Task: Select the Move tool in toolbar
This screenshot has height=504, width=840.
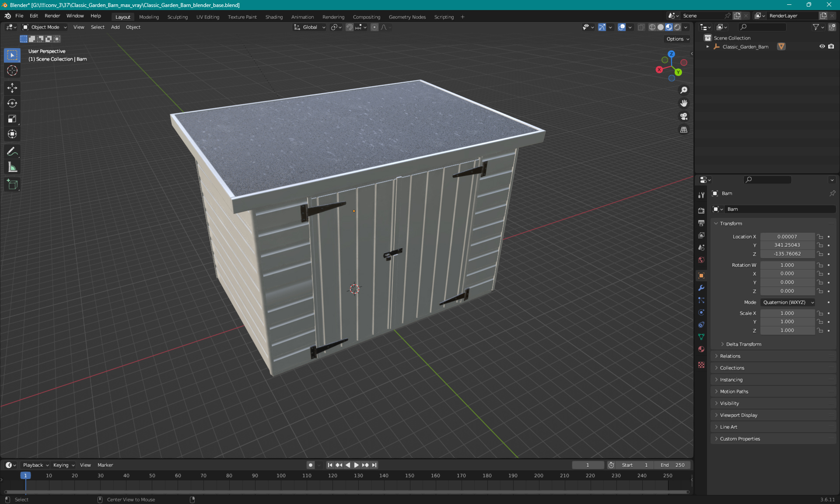Action: (12, 87)
